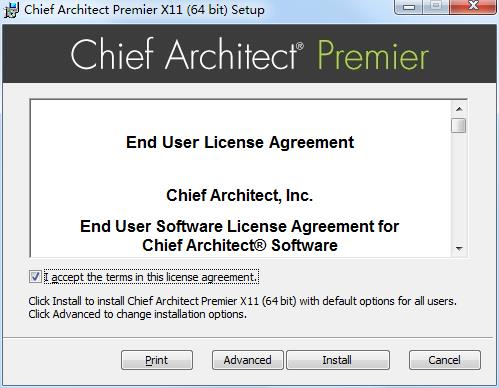Minimize the Chief Architect Setup window
The image size is (499, 388).
pos(409,6)
